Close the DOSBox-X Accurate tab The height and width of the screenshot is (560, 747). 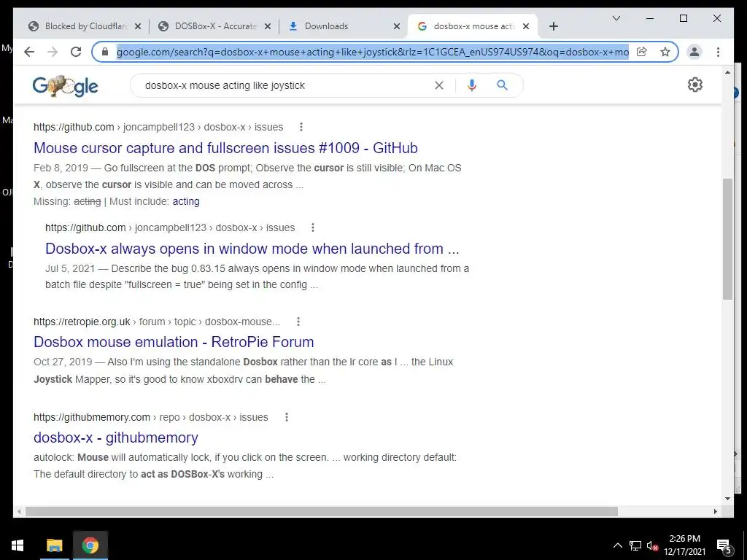click(268, 27)
